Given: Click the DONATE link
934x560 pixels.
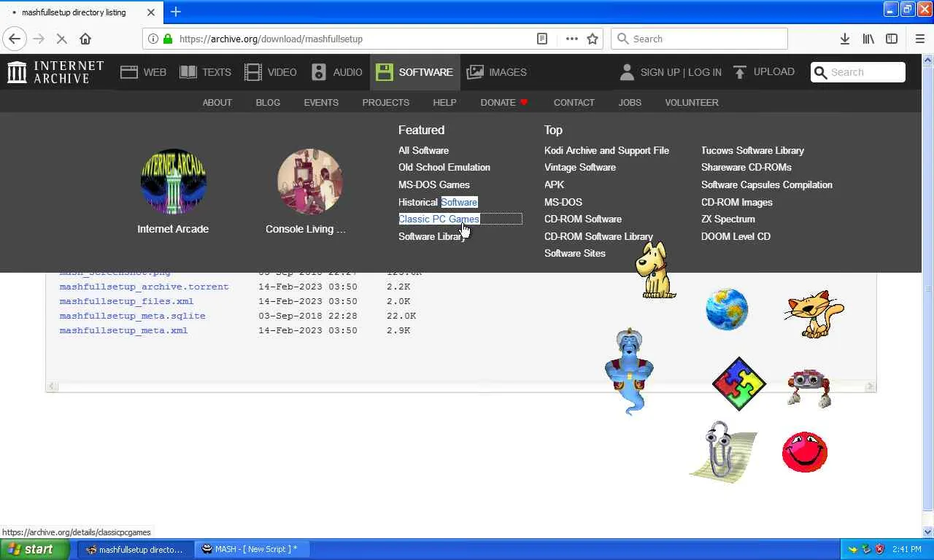Looking at the screenshot, I should [503, 102].
